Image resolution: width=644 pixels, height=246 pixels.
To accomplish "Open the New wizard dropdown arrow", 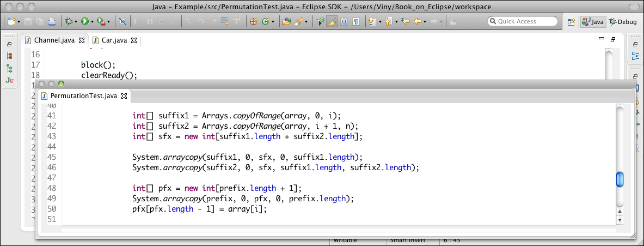I will 19,22.
